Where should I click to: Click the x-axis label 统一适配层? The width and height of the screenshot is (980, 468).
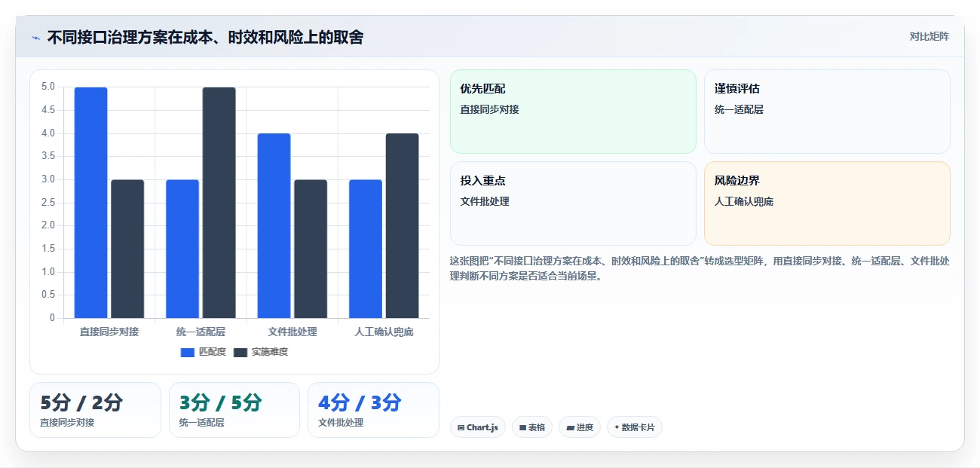pos(201,332)
